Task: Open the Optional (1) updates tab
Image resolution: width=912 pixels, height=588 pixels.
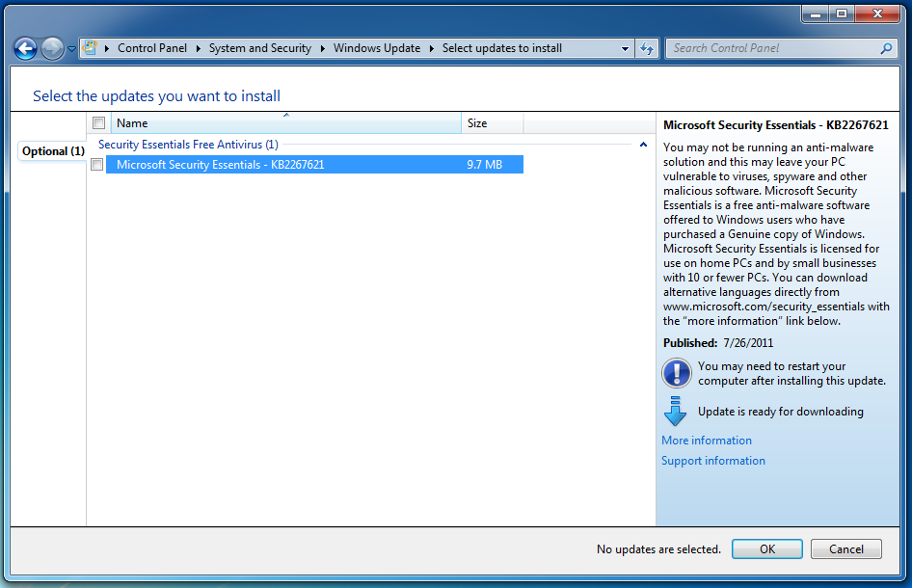Action: [53, 151]
